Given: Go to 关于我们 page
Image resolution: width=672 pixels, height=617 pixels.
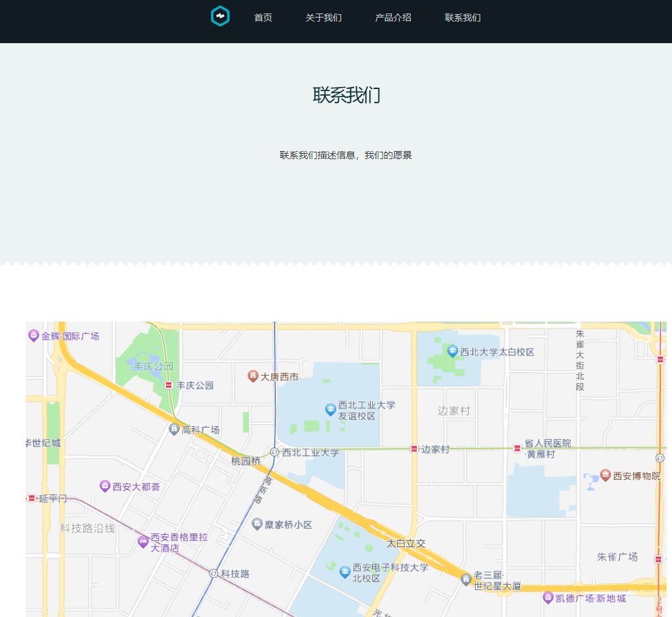Looking at the screenshot, I should coord(324,18).
